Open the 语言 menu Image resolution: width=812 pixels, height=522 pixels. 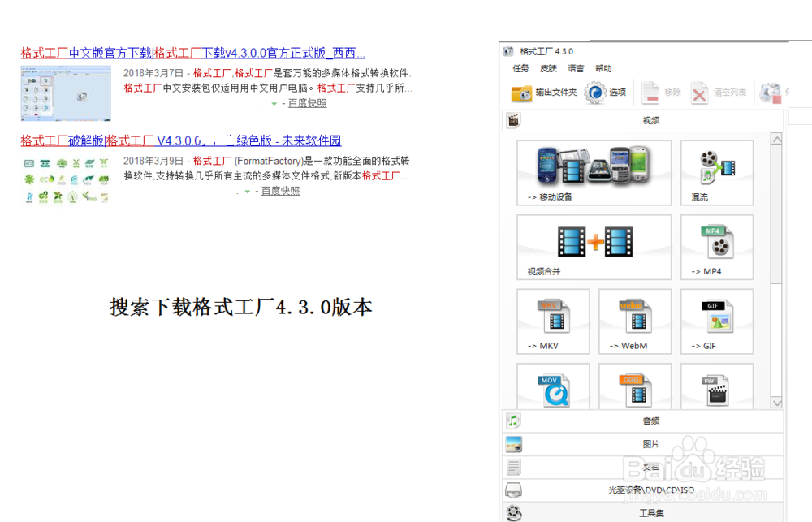click(576, 68)
